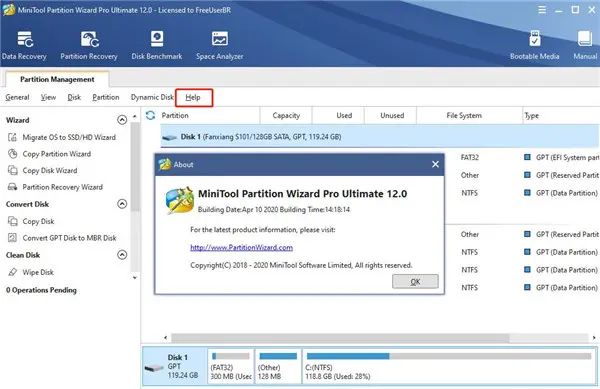Select the GPT (EFI System partition) row

(567, 157)
